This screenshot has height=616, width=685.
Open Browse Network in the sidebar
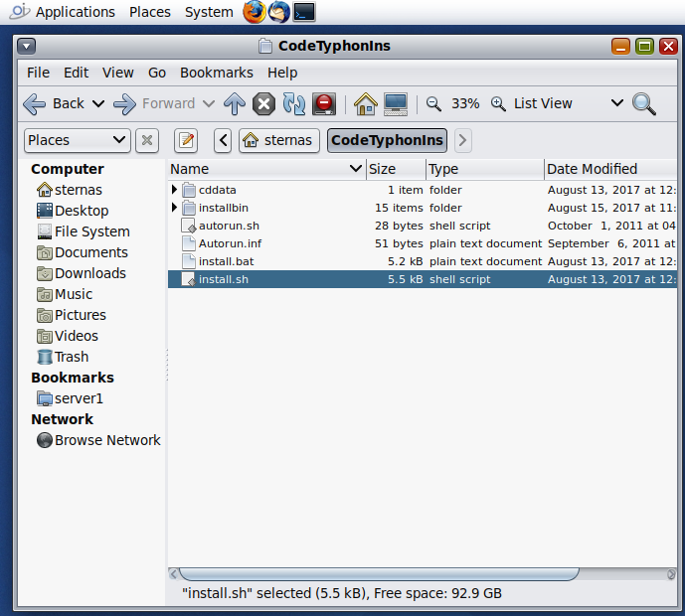[98, 440]
